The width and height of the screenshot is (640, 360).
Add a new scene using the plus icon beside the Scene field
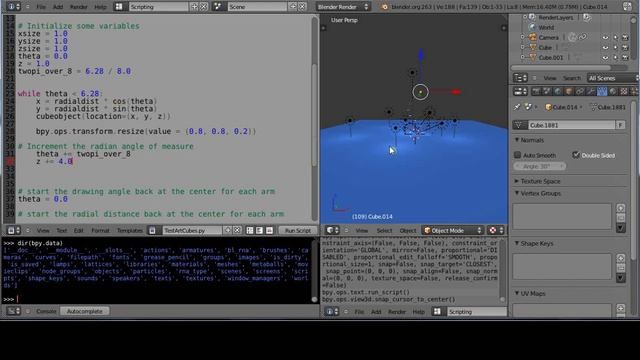293,7
